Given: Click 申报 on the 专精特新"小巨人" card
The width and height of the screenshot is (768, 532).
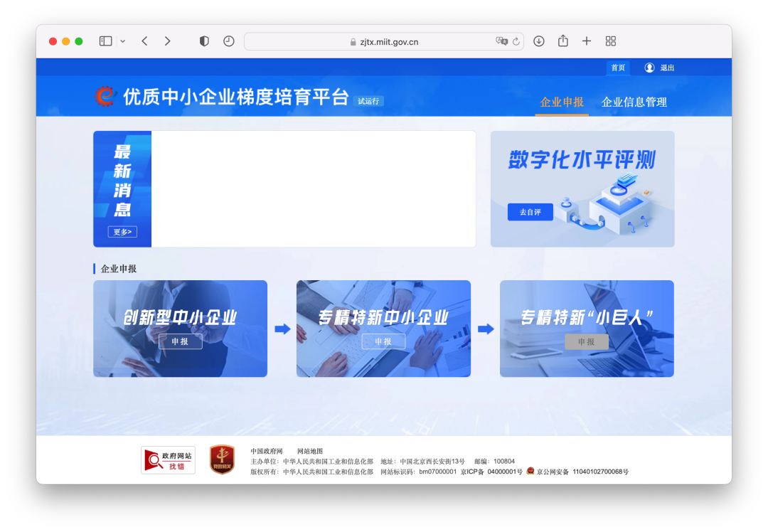Looking at the screenshot, I should pyautogui.click(x=587, y=341).
